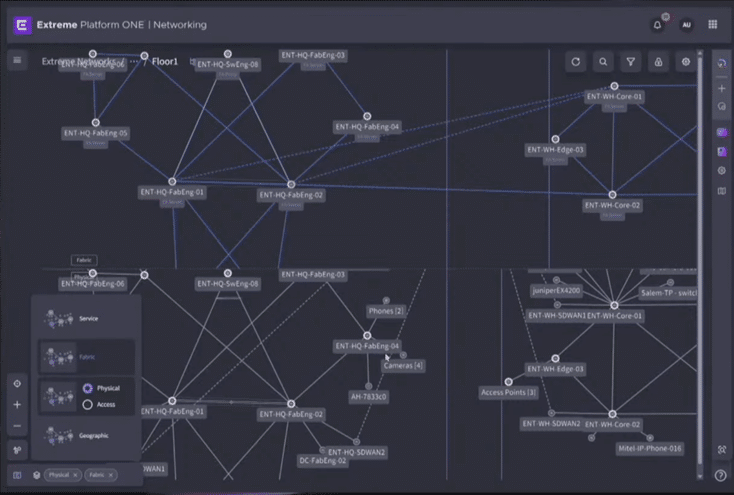
Task: Expand the breadcrumb ellipsis
Action: pyautogui.click(x=134, y=61)
